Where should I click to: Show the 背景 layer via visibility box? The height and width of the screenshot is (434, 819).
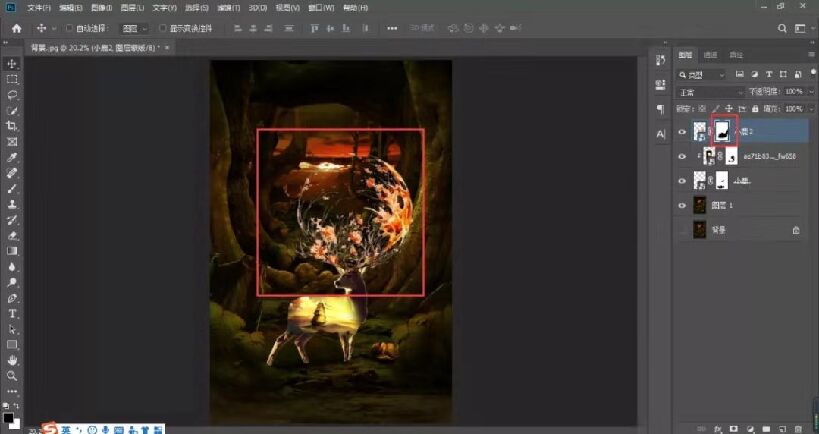682,230
